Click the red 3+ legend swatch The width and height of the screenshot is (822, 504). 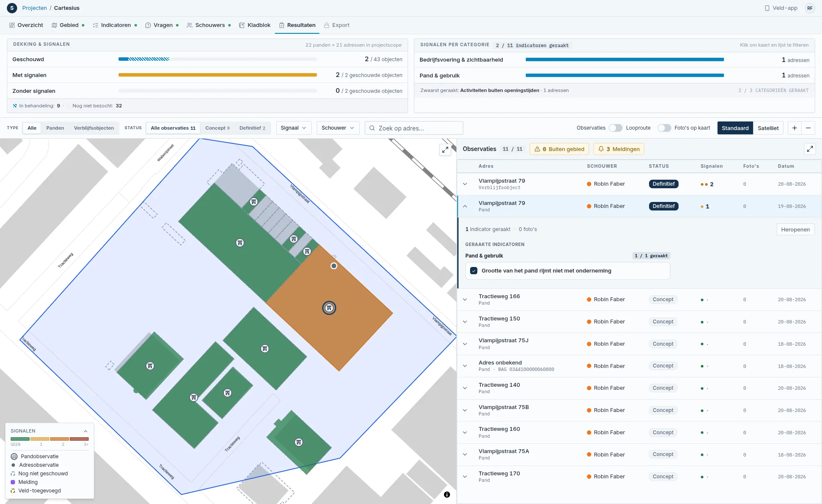pyautogui.click(x=79, y=439)
